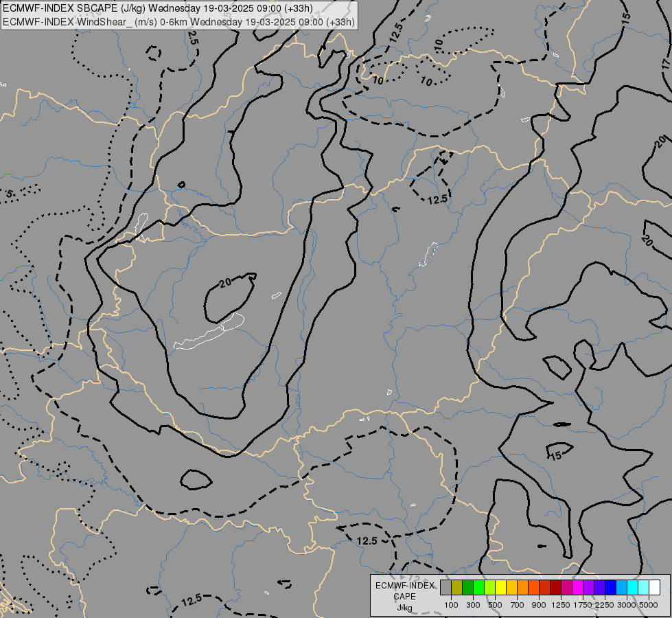Click the 5 label on dotted contour
The image size is (672, 618).
click(10, 194)
